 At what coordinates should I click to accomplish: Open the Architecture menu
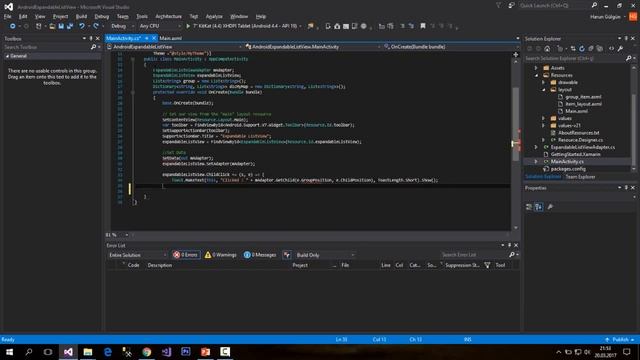tap(168, 16)
